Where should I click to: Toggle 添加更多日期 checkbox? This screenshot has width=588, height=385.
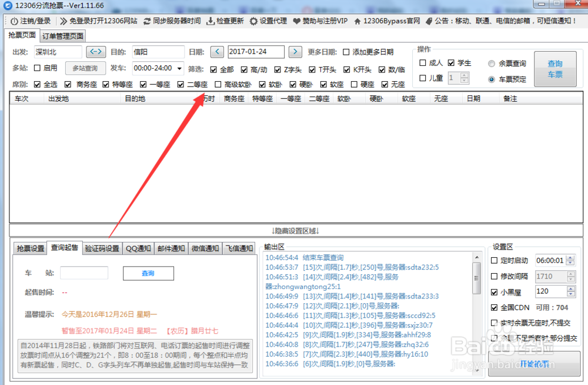point(346,52)
